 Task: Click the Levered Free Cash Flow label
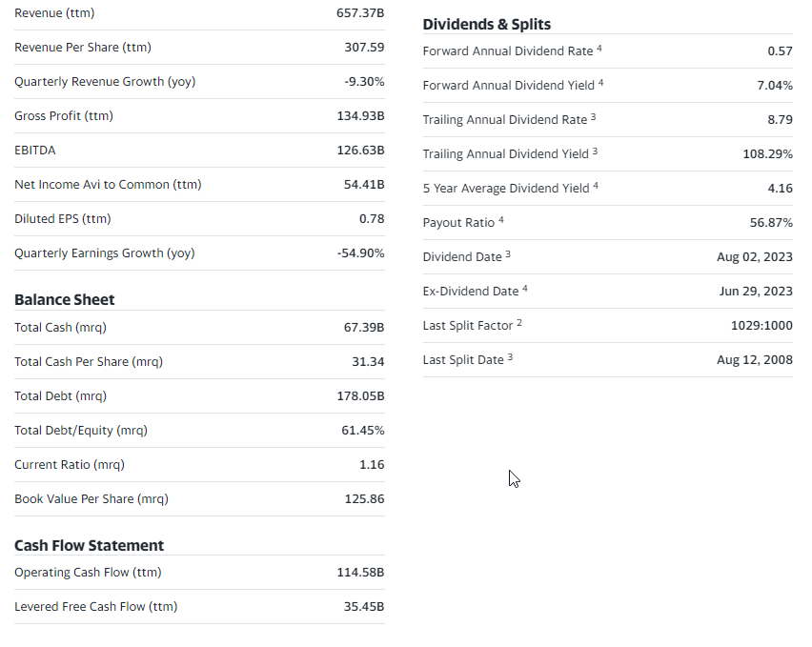tap(95, 607)
